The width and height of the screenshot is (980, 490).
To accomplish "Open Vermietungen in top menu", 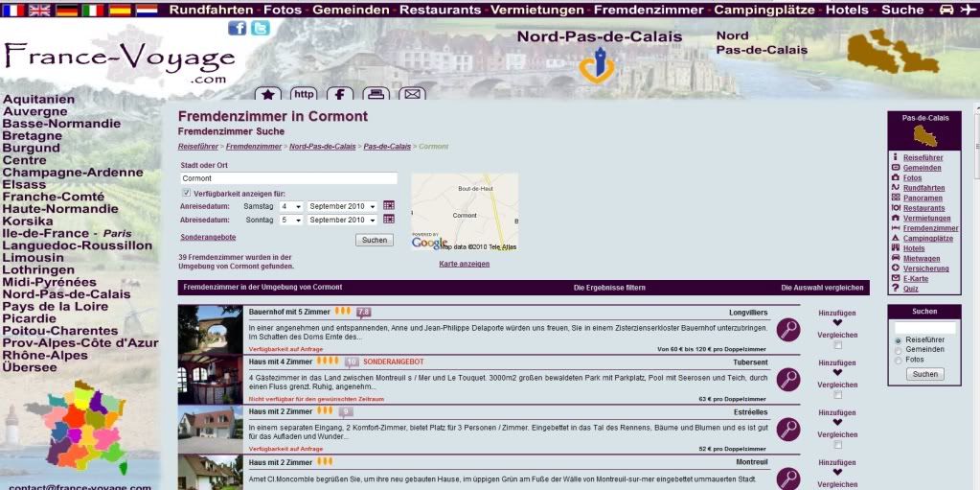I will click(537, 10).
